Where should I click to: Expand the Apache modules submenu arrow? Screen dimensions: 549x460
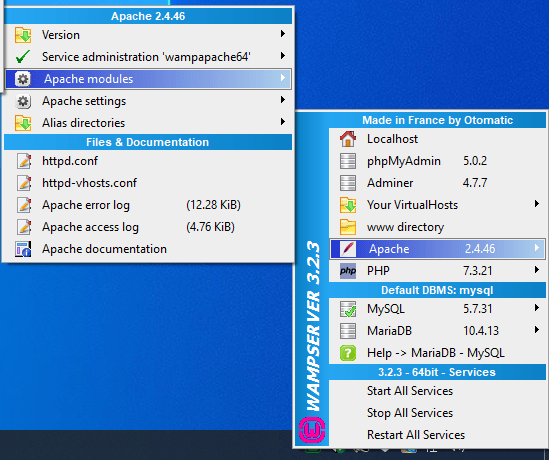pos(283,78)
